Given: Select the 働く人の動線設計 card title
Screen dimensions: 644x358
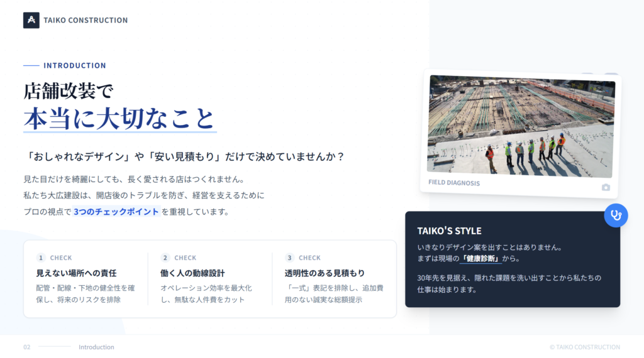Looking at the screenshot, I should [192, 273].
